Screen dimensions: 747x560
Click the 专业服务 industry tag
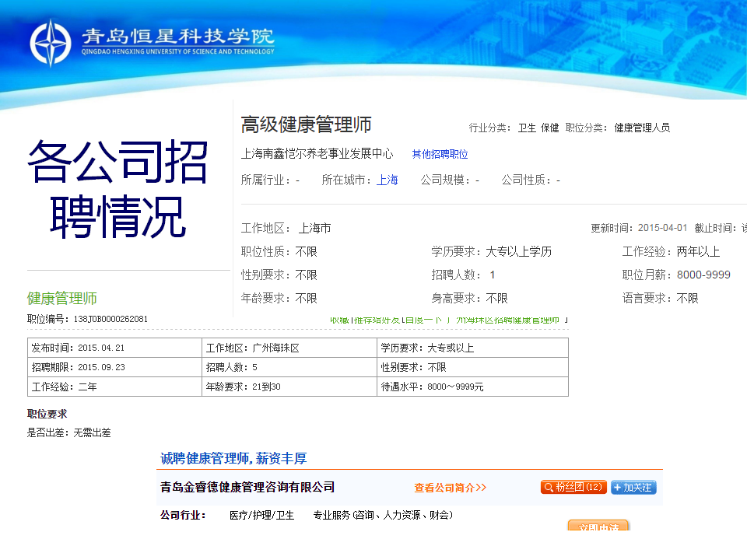(x=331, y=515)
